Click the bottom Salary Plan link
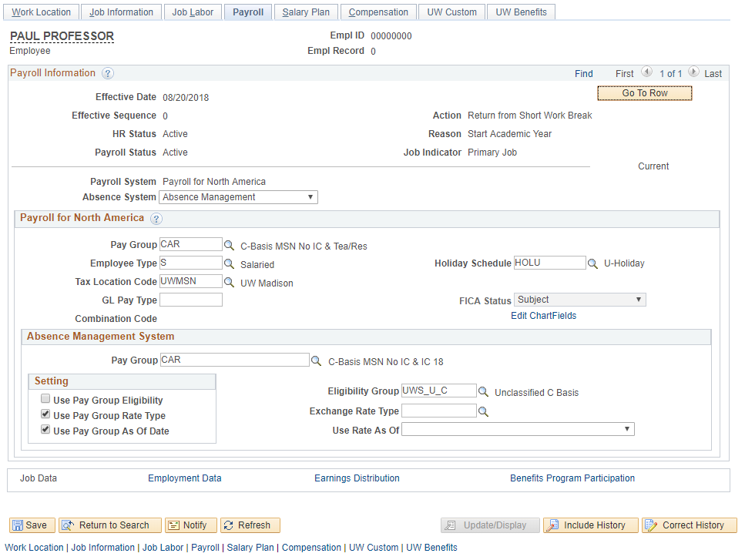Screen dimensions: 745x560 pos(250,548)
